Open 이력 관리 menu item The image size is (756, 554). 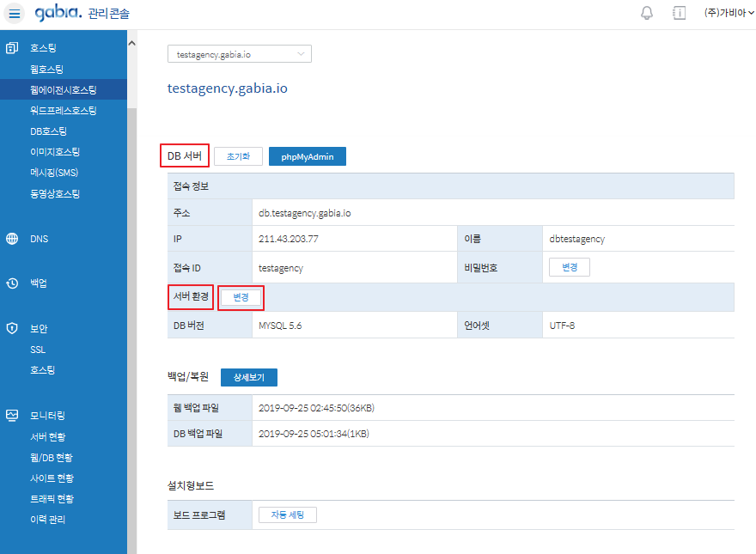tap(47, 520)
